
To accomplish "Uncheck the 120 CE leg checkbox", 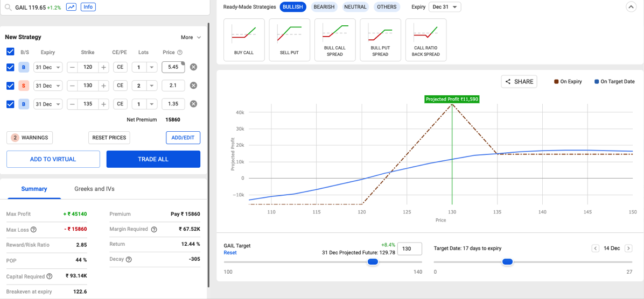I will tap(10, 67).
